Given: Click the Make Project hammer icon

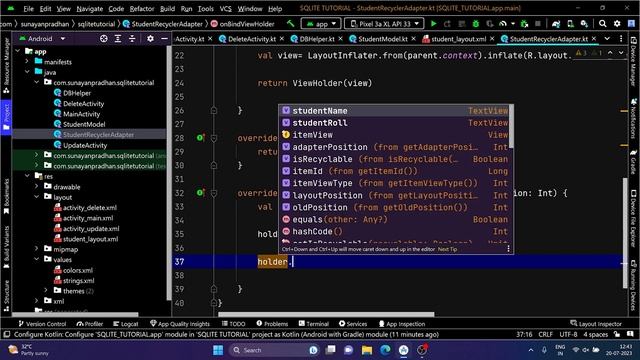Looking at the screenshot, I should (x=290, y=24).
